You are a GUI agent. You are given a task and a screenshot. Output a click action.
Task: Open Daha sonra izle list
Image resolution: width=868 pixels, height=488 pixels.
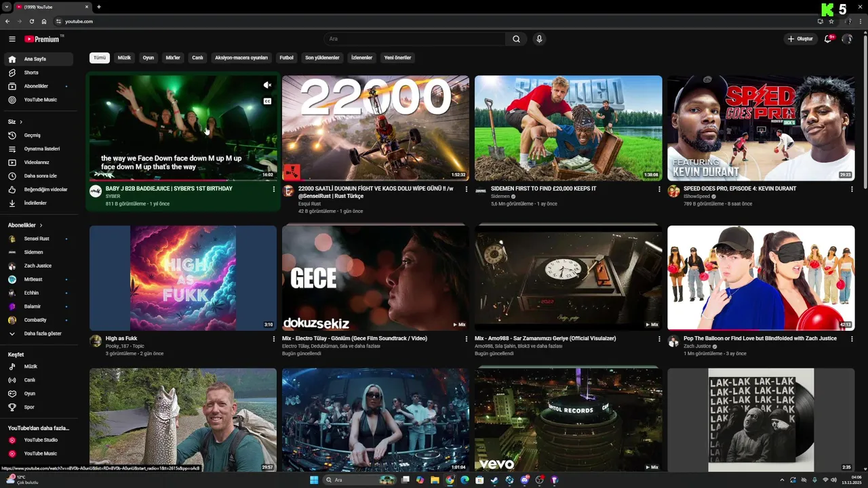point(37,176)
